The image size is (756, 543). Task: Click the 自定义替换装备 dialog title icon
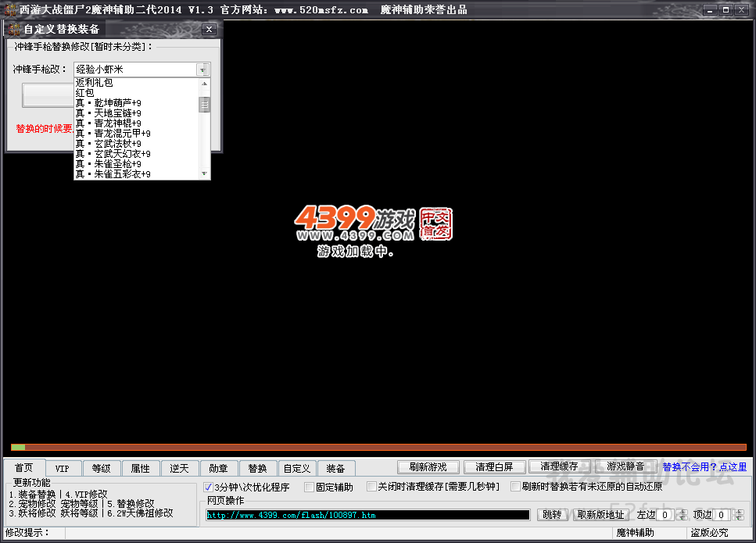[x=15, y=29]
